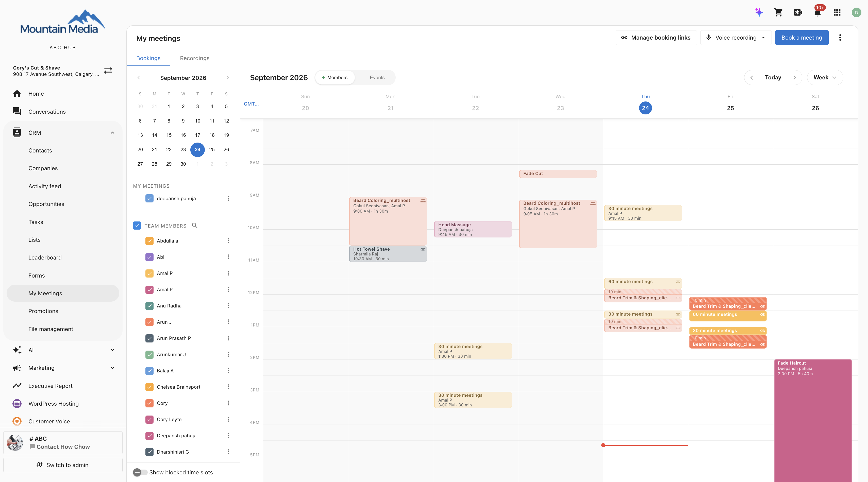
Task: Open the Voice recording dropdown
Action: tap(736, 38)
